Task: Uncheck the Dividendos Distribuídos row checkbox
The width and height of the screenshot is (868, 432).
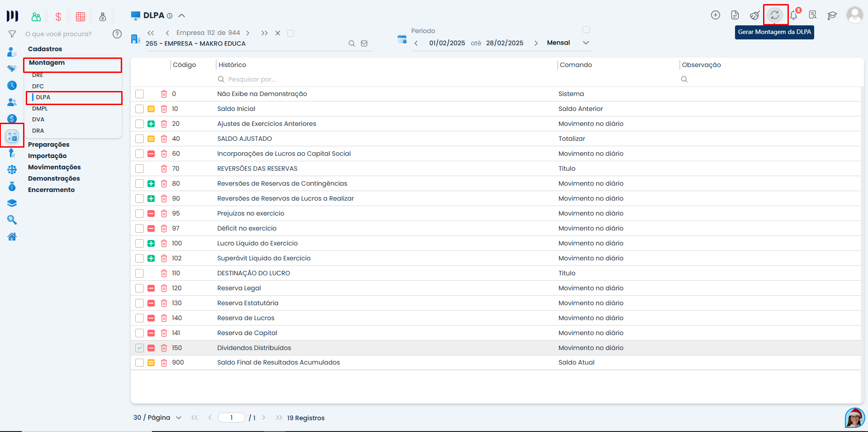Action: coord(139,348)
